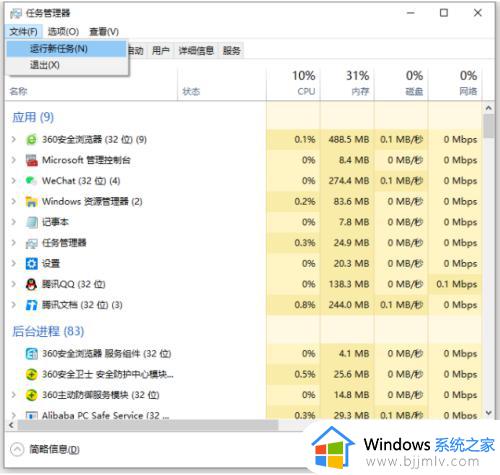500x475 pixels.
Task: Expand the 腾讯QQ (32 位) row
Action: [13, 284]
